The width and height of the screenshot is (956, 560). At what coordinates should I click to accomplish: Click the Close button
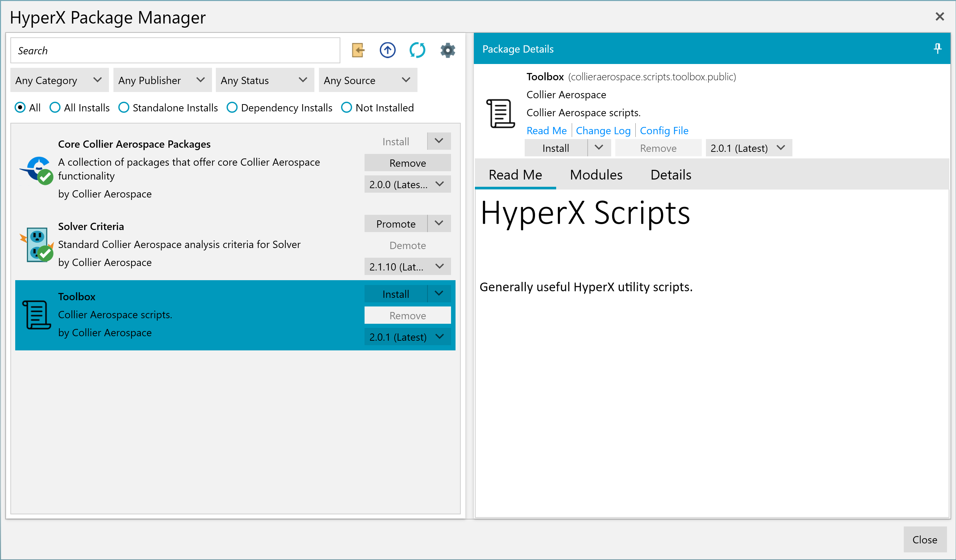(x=925, y=540)
